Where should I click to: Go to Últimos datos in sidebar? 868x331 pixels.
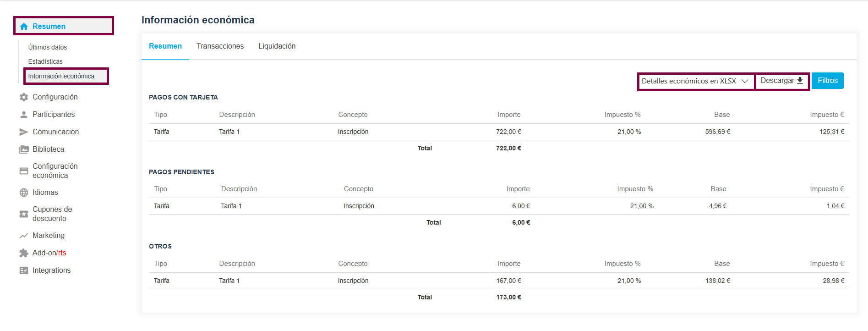pos(48,47)
